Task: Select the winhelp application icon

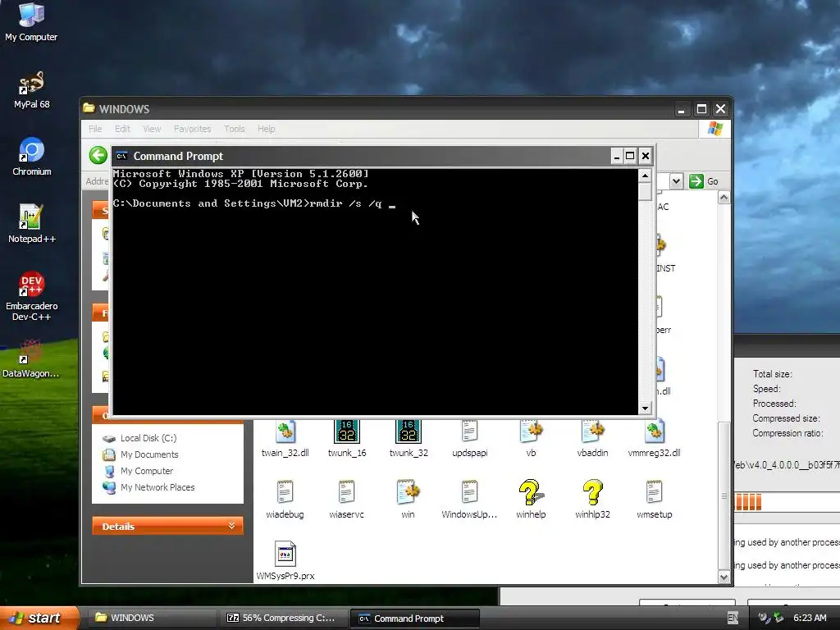Action: [531, 500]
